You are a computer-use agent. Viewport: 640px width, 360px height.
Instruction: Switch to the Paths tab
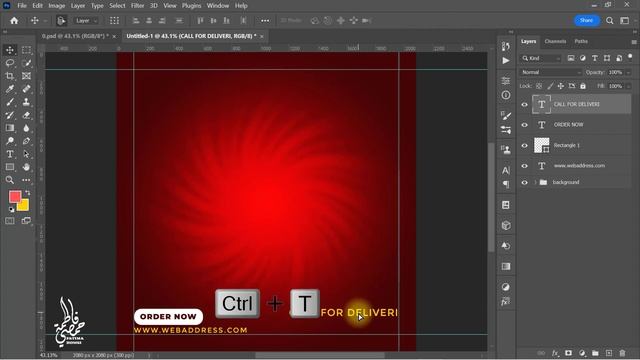click(x=581, y=42)
